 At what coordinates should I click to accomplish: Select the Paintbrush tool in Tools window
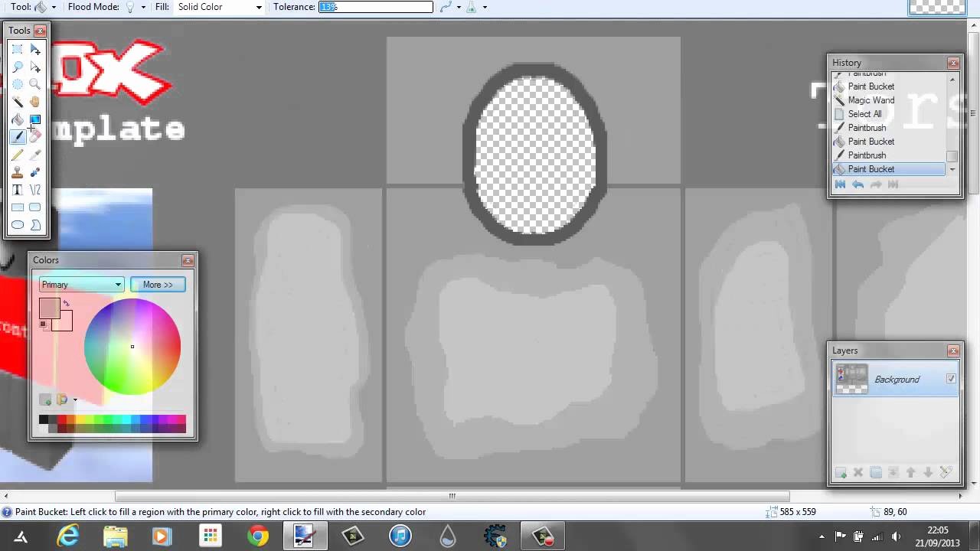click(x=18, y=137)
